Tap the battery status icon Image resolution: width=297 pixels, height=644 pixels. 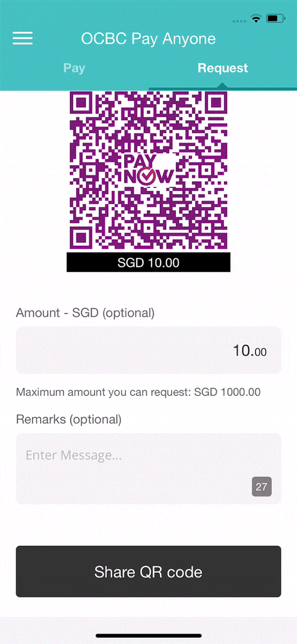[x=276, y=19]
